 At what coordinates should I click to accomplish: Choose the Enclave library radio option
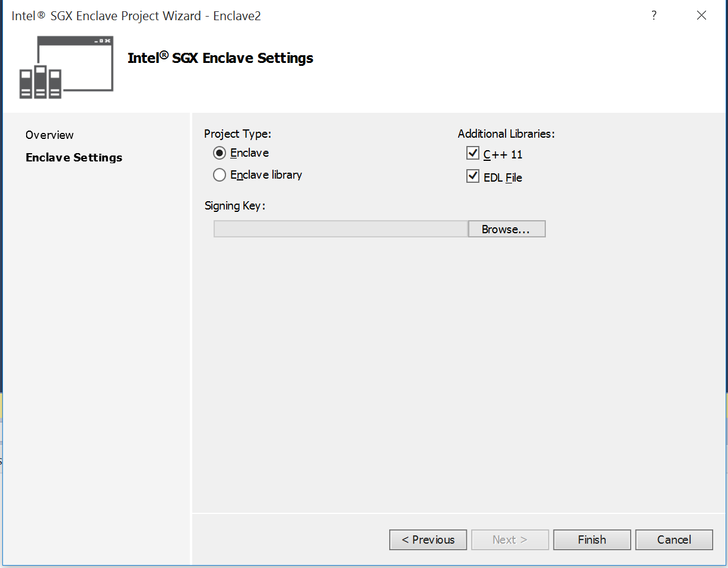click(220, 175)
